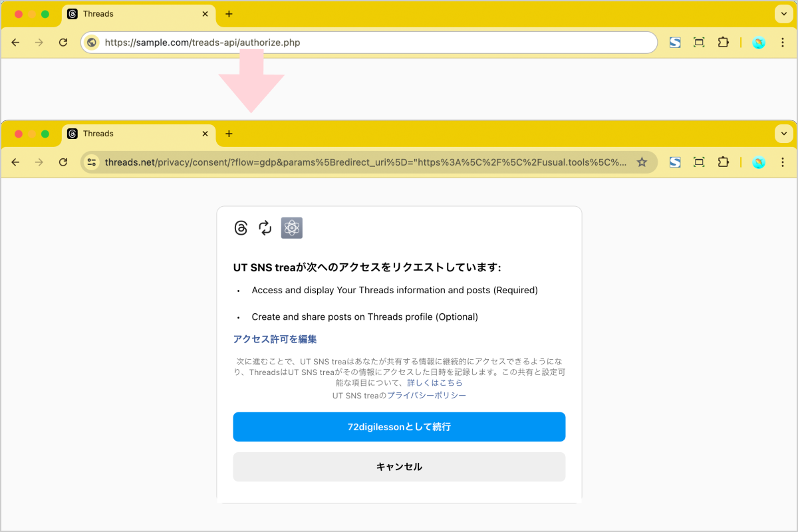This screenshot has height=532, width=798.
Task: Follow the 詳しくはこちら link
Action: coord(434,383)
